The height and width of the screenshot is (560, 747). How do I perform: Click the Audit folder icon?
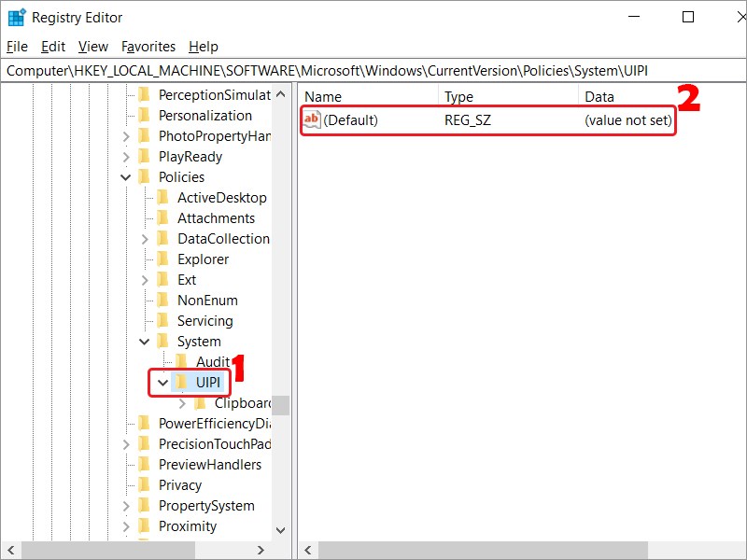[181, 361]
